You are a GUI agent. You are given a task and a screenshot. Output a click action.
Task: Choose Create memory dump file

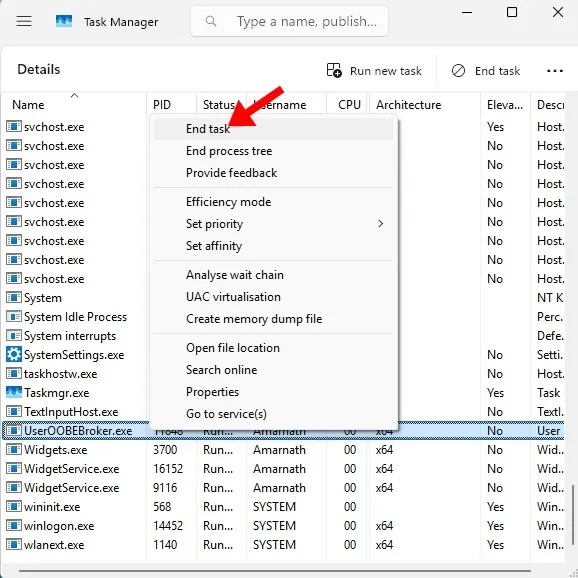click(274, 318)
